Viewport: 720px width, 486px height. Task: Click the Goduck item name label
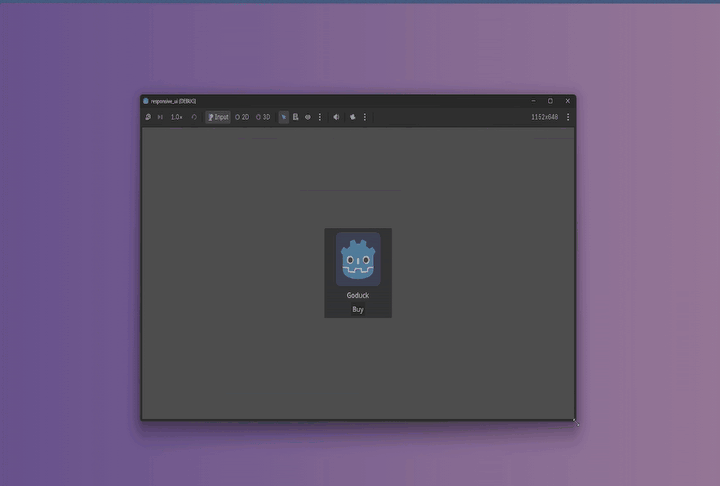(358, 295)
